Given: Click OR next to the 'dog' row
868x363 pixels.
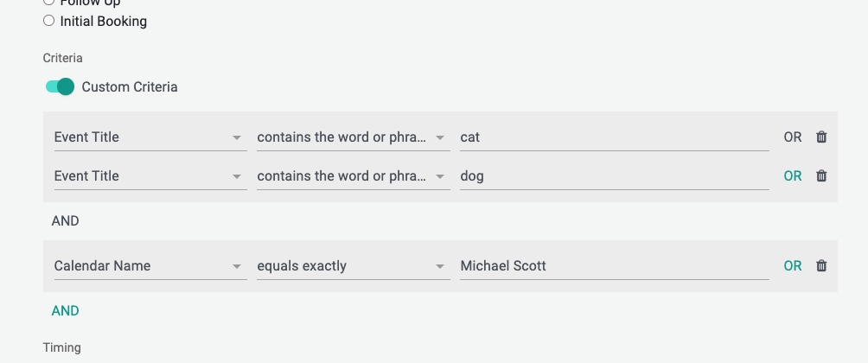Looking at the screenshot, I should click(x=793, y=176).
